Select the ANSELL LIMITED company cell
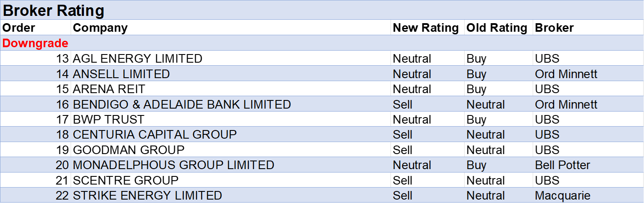 pos(121,74)
